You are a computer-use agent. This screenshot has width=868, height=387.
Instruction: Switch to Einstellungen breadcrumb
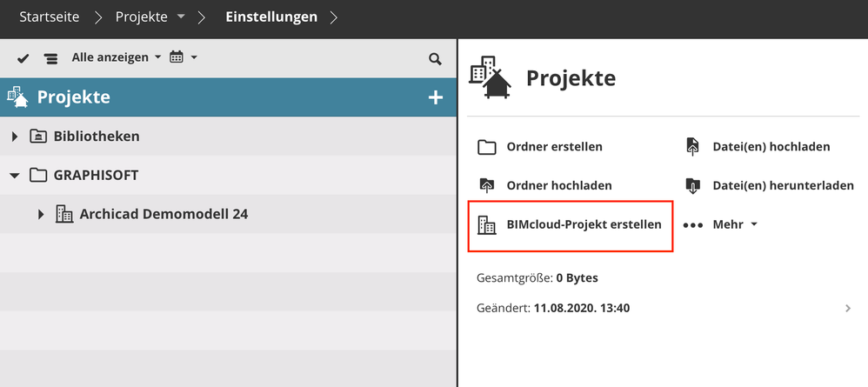tap(271, 17)
